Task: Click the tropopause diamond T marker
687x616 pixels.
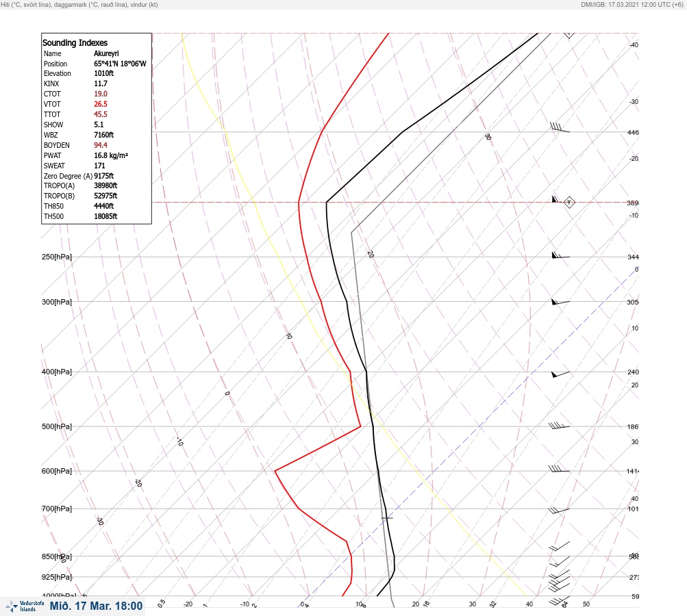Action: (x=569, y=203)
